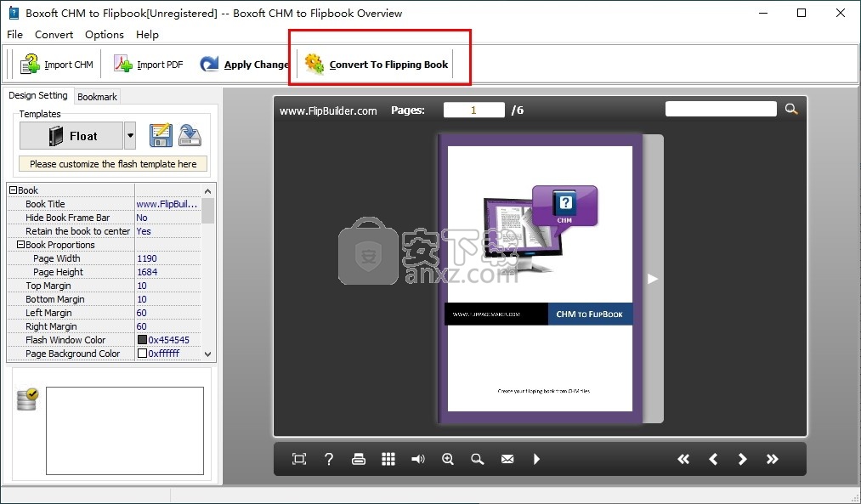Click the save template settings icon
Viewport: 861px width, 504px height.
click(161, 136)
